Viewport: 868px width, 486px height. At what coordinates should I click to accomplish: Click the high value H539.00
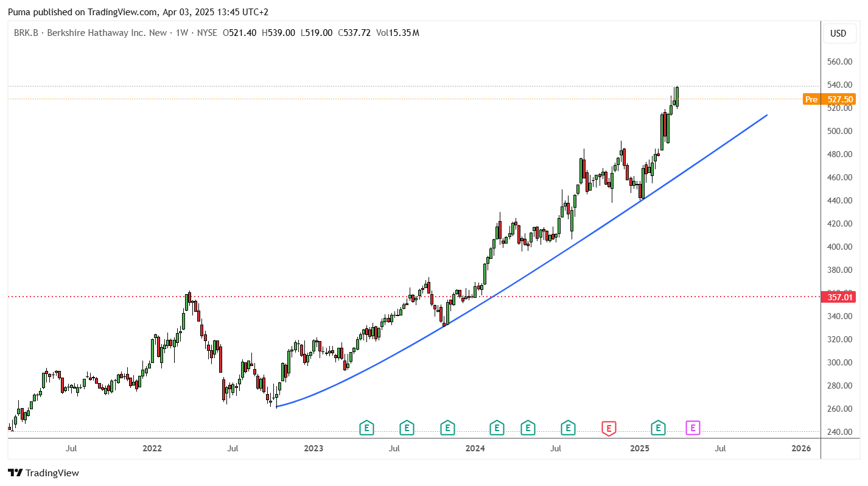pyautogui.click(x=278, y=33)
